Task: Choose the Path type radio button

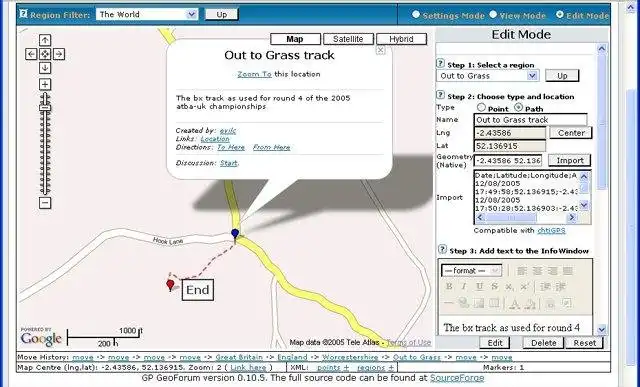Action: (x=518, y=107)
